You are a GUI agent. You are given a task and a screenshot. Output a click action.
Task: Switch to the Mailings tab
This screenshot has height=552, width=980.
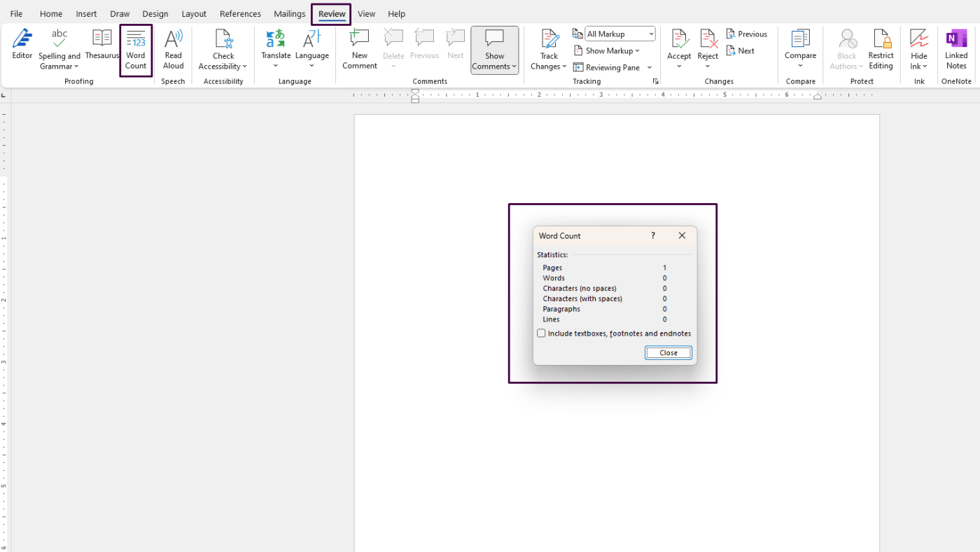(x=290, y=13)
